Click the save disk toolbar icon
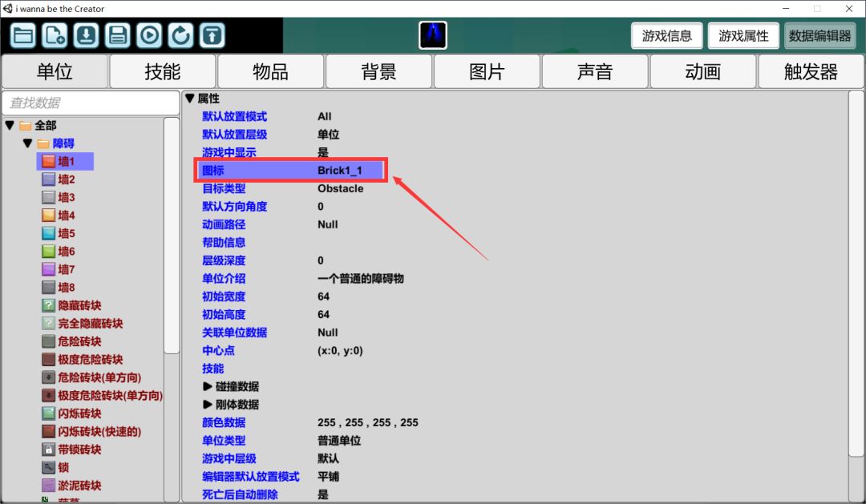 pyautogui.click(x=118, y=35)
